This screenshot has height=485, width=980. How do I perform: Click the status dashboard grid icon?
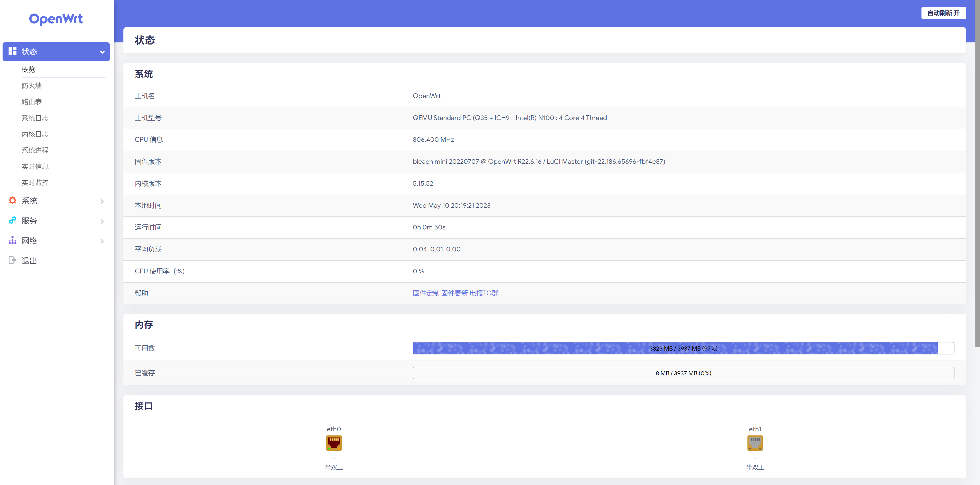tap(13, 51)
